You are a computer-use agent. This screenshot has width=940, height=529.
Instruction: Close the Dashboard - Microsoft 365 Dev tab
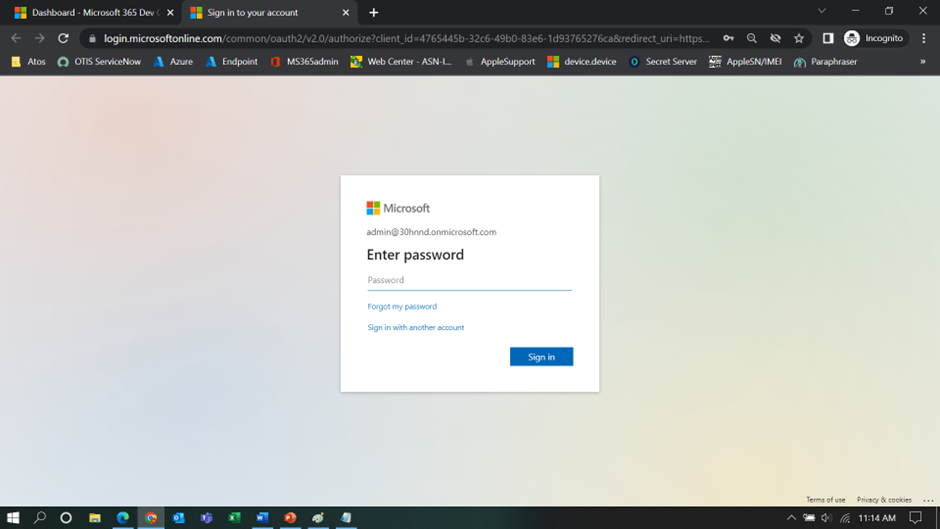(x=170, y=13)
